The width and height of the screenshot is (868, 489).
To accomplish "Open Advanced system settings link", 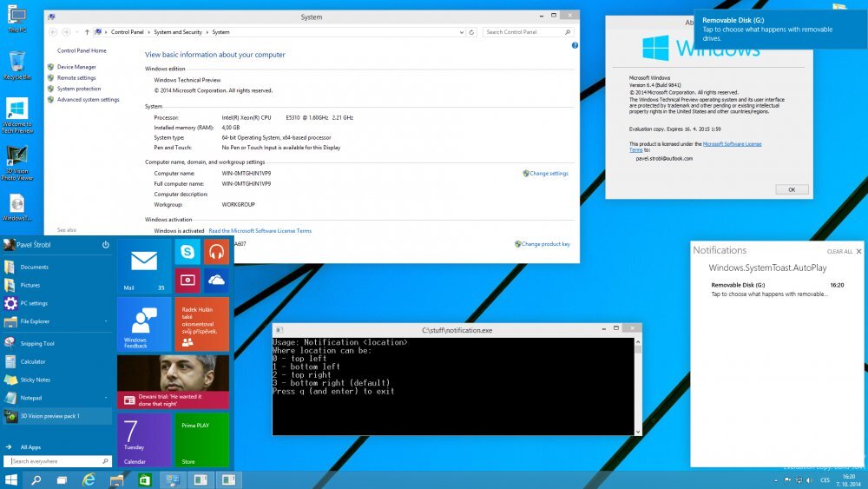I will point(88,100).
